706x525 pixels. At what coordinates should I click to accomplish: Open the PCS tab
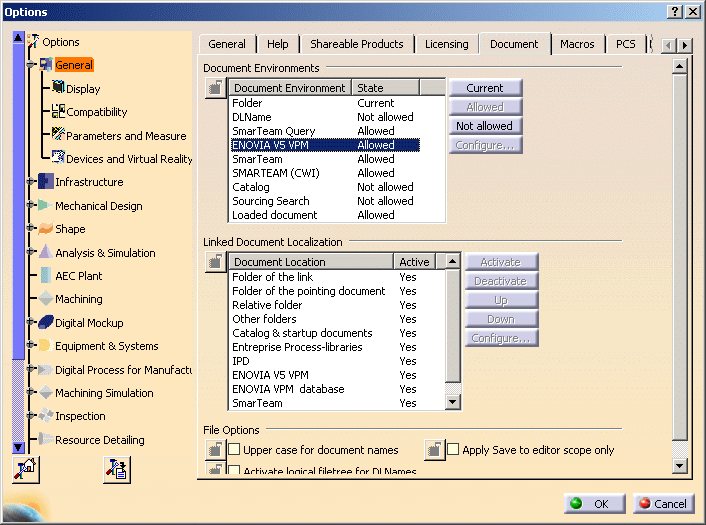point(625,44)
